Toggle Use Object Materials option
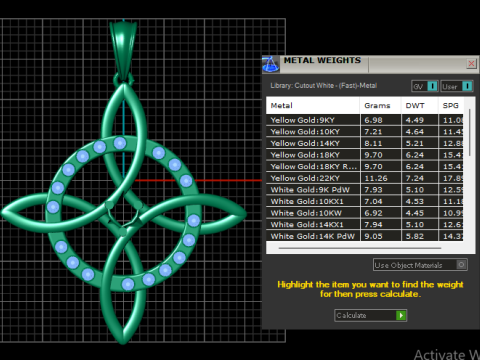480x360 pixels. tap(420, 265)
